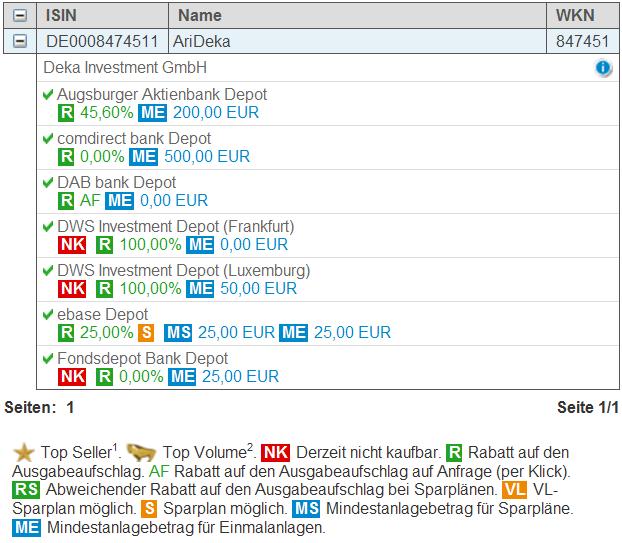
Task: Click the NK legend badge
Action: [276, 453]
